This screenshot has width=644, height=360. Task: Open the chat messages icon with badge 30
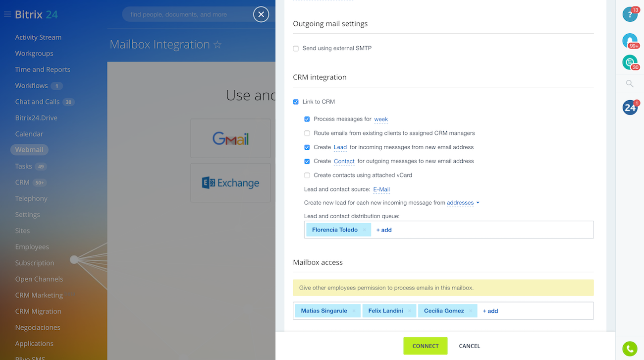pos(630,62)
